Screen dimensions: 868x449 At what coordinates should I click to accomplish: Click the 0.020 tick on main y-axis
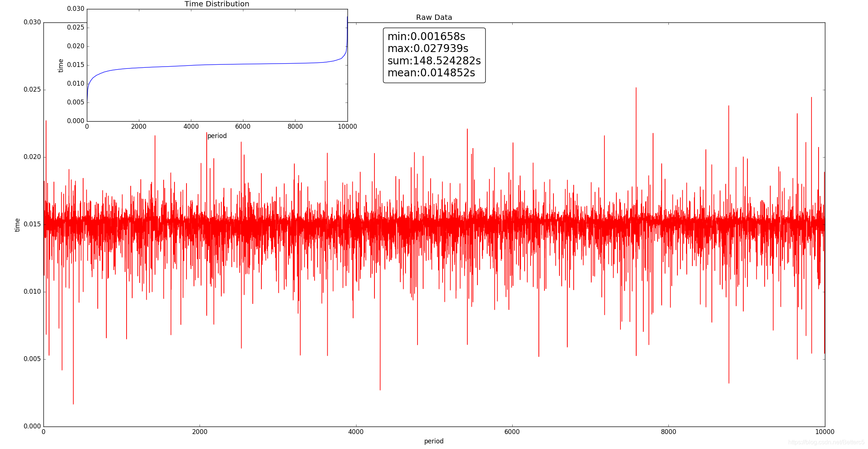point(32,157)
